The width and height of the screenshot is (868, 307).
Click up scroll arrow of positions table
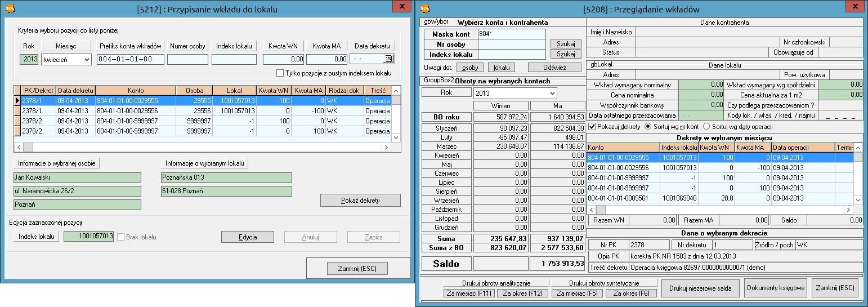[396, 91]
